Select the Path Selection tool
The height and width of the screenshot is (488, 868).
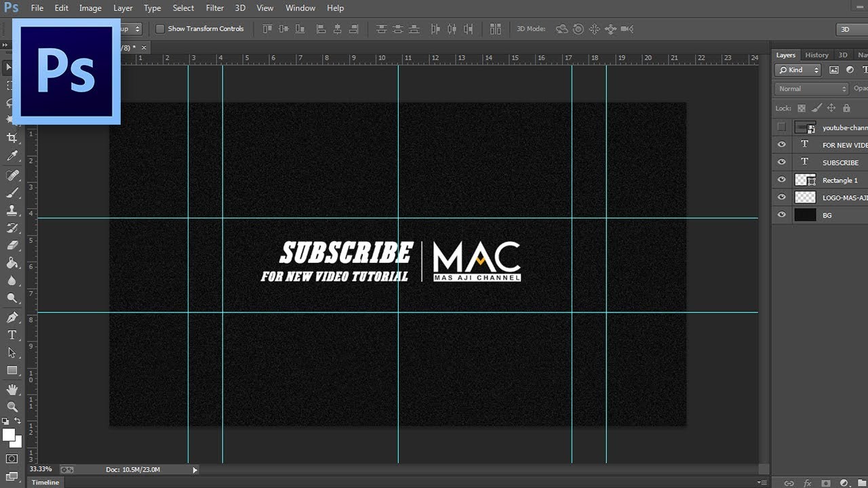[12, 352]
